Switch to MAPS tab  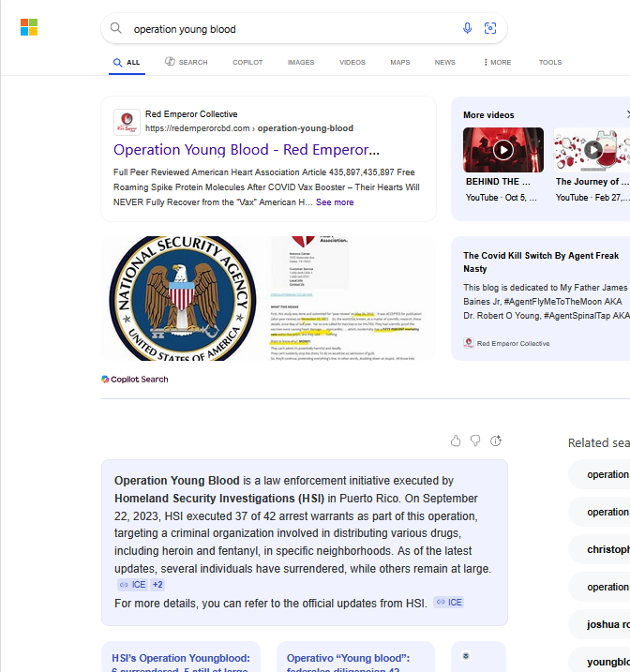(400, 63)
